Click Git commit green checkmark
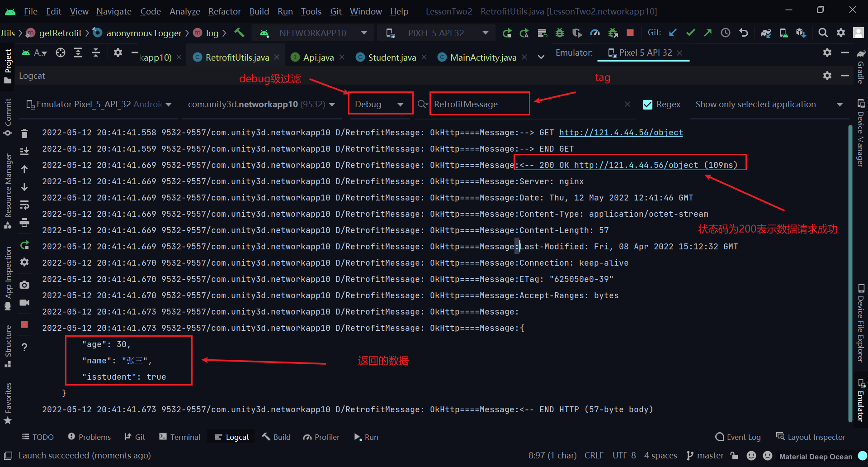Viewport: 868px width, 467px height. click(x=690, y=33)
